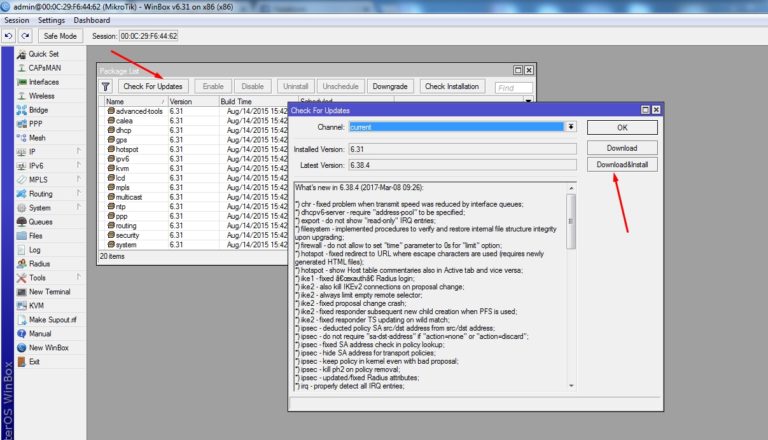Viewport: 768px width, 440px height.
Task: Open the Queues sidebar item
Action: [40, 221]
